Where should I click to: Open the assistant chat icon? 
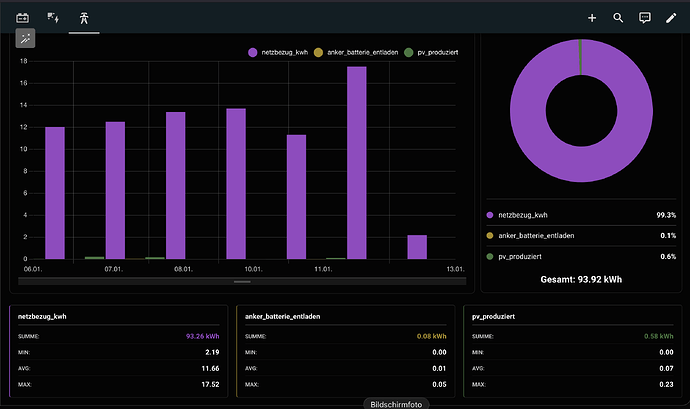(x=645, y=18)
